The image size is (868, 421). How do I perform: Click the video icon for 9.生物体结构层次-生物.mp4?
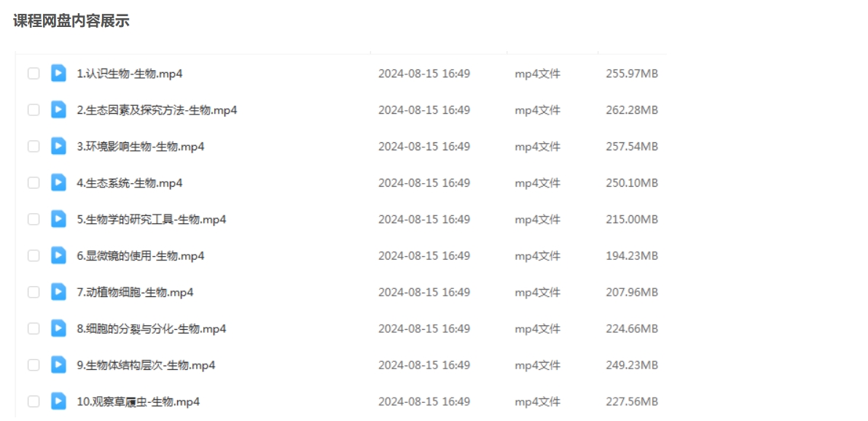58,365
